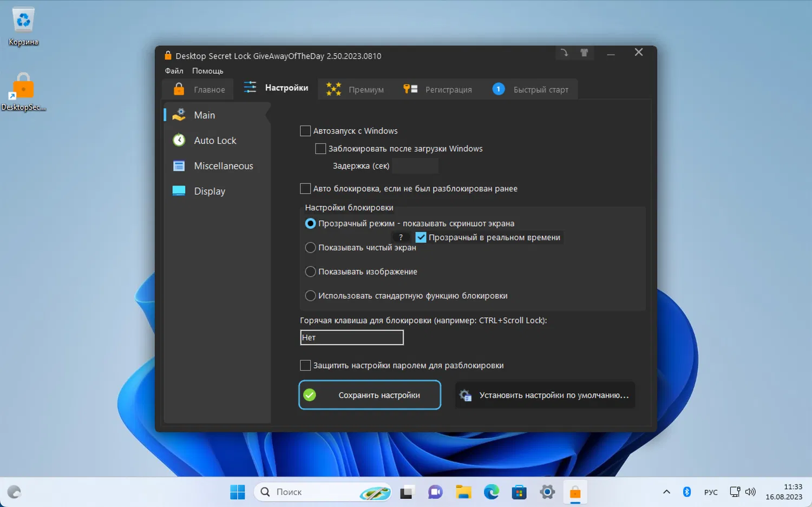Click the orange lock app icon in the title bar
Image resolution: width=812 pixels, height=507 pixels.
[x=168, y=55]
